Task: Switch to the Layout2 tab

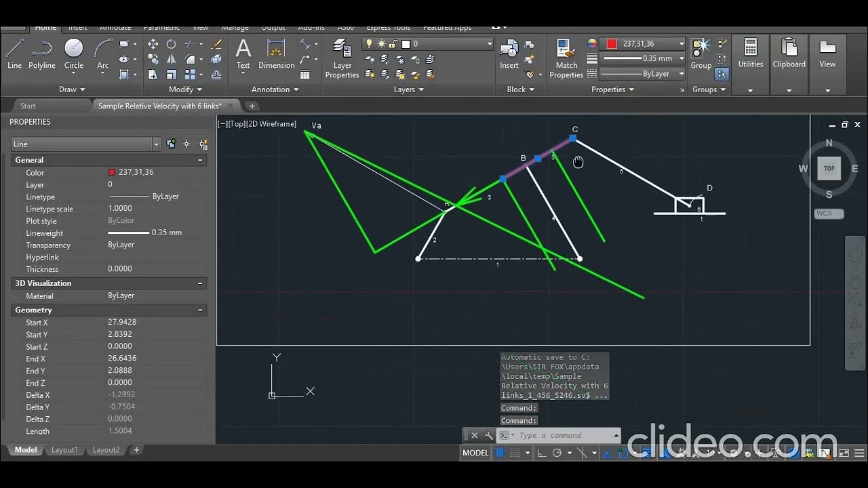Action: [106, 450]
